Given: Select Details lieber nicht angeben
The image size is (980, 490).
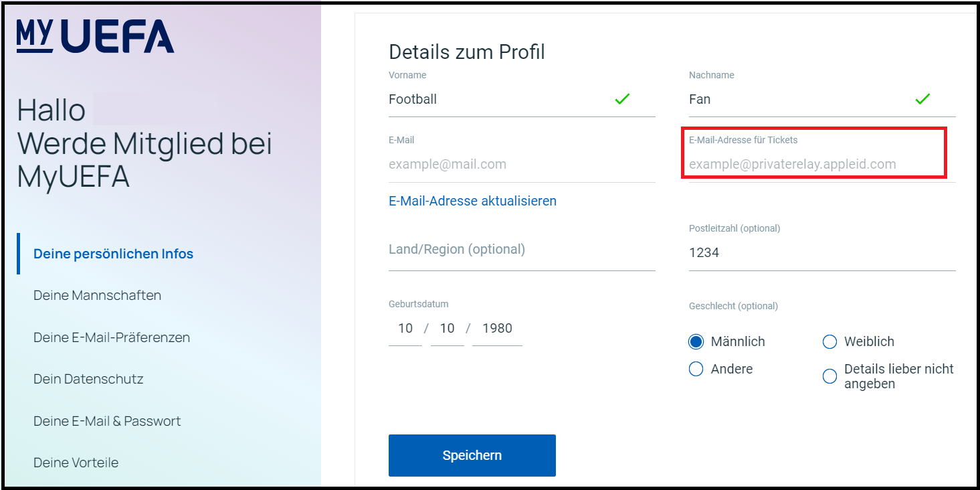Looking at the screenshot, I should tap(829, 376).
